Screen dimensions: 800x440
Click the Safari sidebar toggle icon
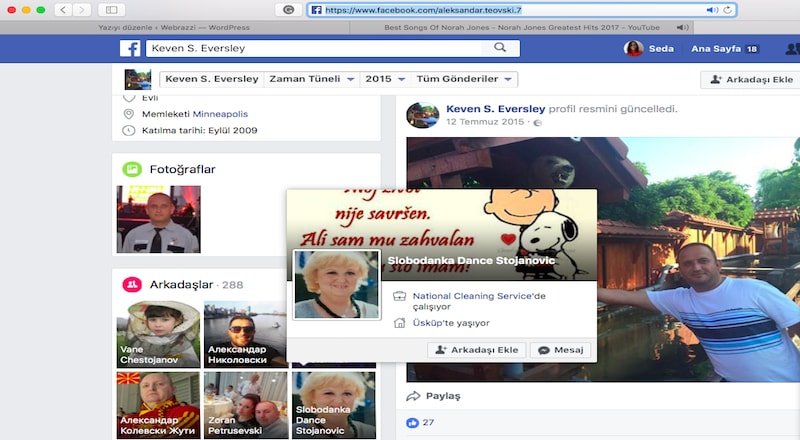click(111, 9)
